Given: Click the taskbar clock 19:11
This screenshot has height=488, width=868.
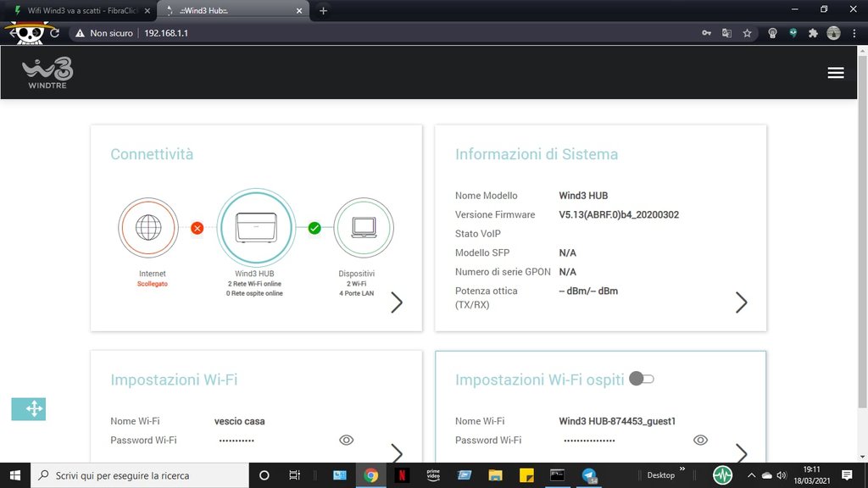Looking at the screenshot, I should point(811,469).
